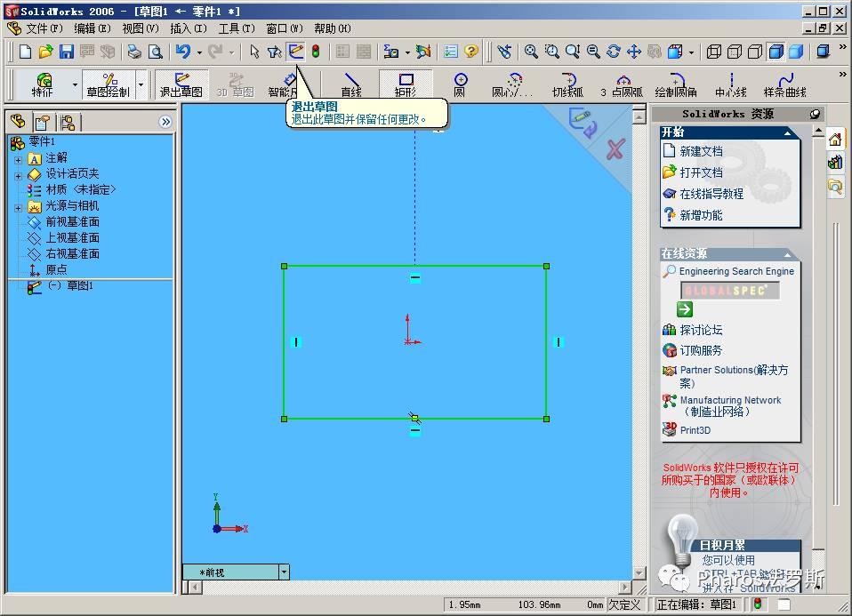Open the 探讨论坛 link
The width and height of the screenshot is (852, 616).
click(702, 330)
